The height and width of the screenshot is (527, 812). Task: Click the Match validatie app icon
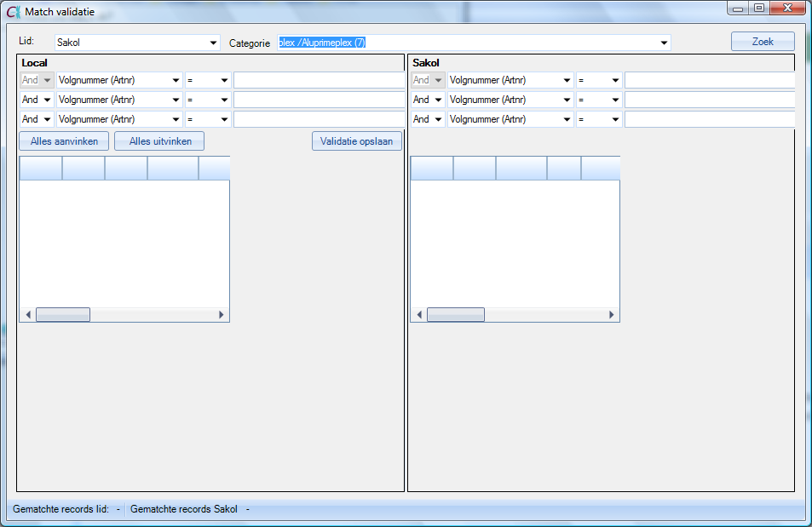(14, 11)
